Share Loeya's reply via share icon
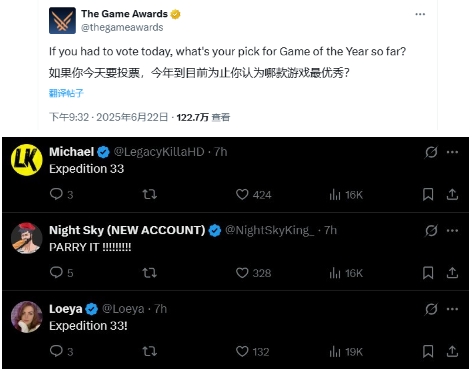Viewport: 473px width, 371px height. [452, 351]
